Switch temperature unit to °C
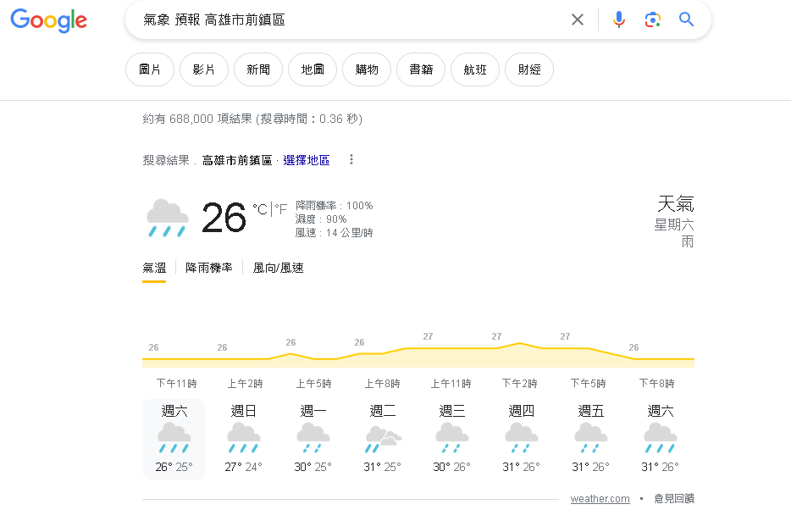 tap(259, 209)
